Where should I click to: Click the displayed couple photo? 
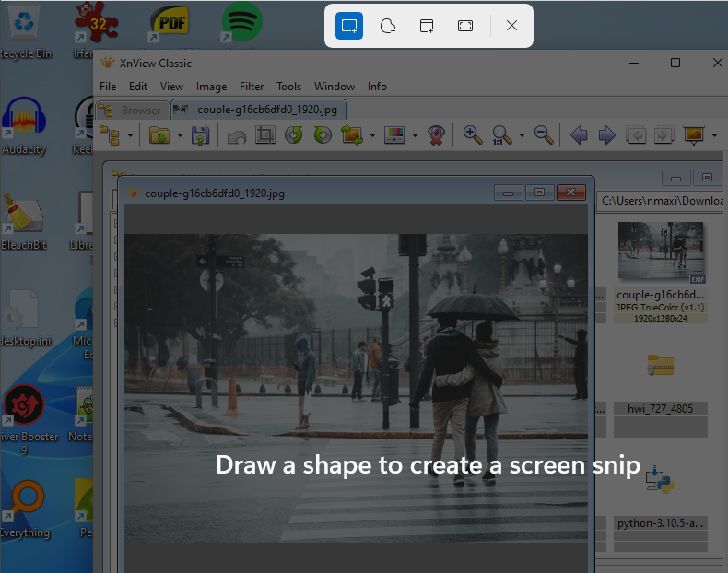point(356,388)
